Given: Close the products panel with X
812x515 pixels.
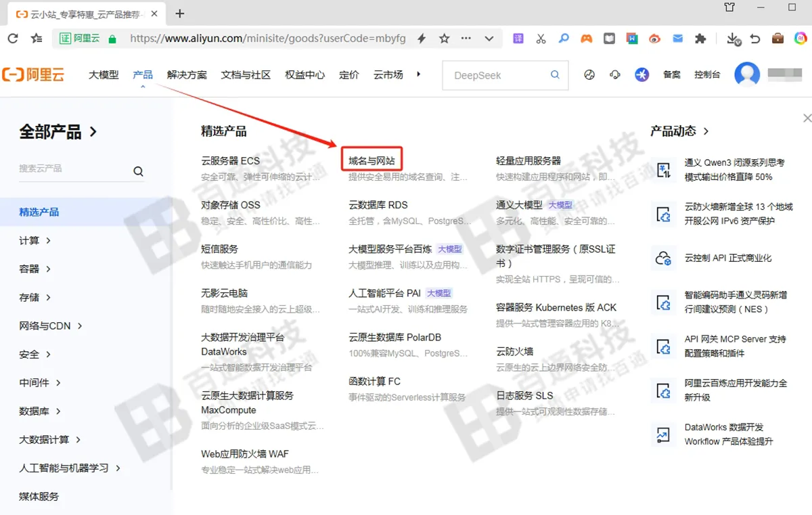Looking at the screenshot, I should 807,118.
